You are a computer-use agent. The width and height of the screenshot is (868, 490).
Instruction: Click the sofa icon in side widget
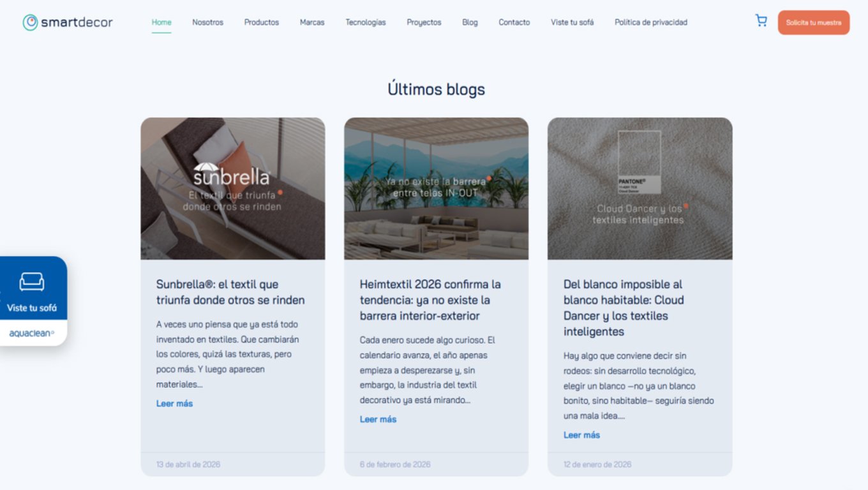(32, 281)
